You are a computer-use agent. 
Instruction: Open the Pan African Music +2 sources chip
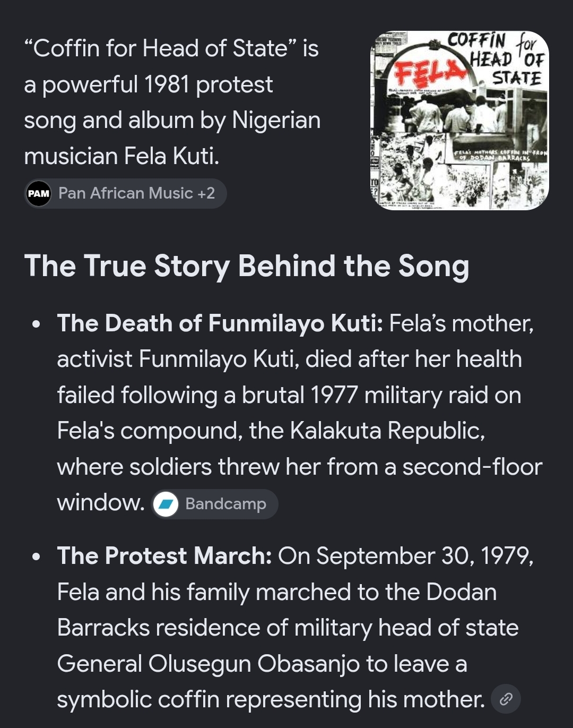pyautogui.click(x=126, y=193)
